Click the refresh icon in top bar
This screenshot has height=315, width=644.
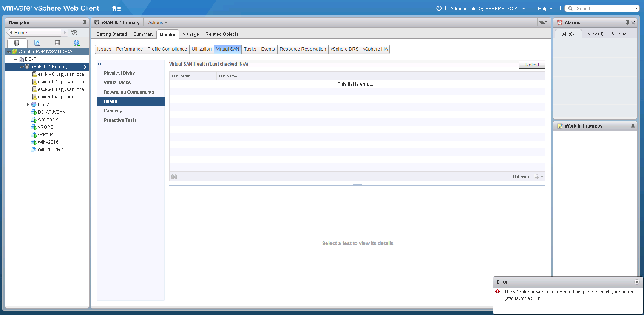tap(439, 8)
